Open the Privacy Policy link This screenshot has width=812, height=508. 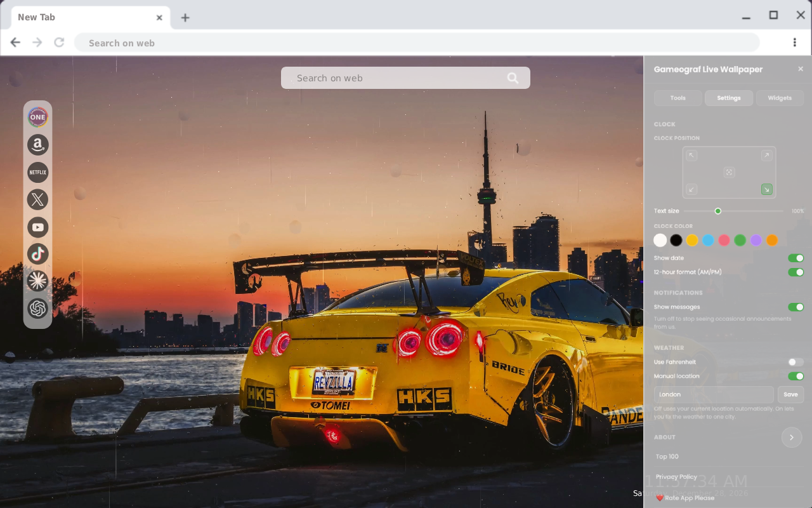click(x=676, y=477)
